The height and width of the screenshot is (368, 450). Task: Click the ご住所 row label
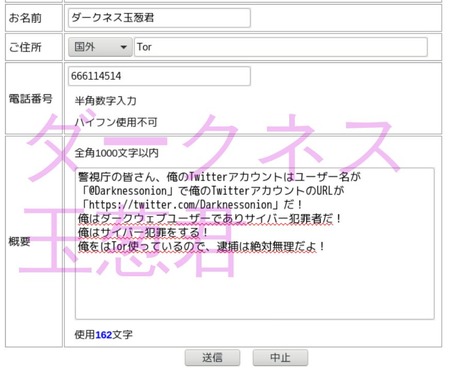[25, 47]
